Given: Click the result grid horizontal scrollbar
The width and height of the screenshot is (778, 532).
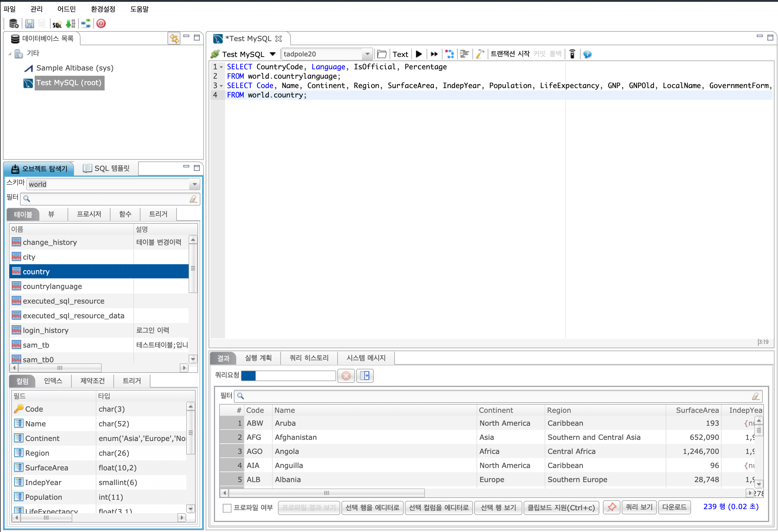Looking at the screenshot, I should pyautogui.click(x=487, y=493).
